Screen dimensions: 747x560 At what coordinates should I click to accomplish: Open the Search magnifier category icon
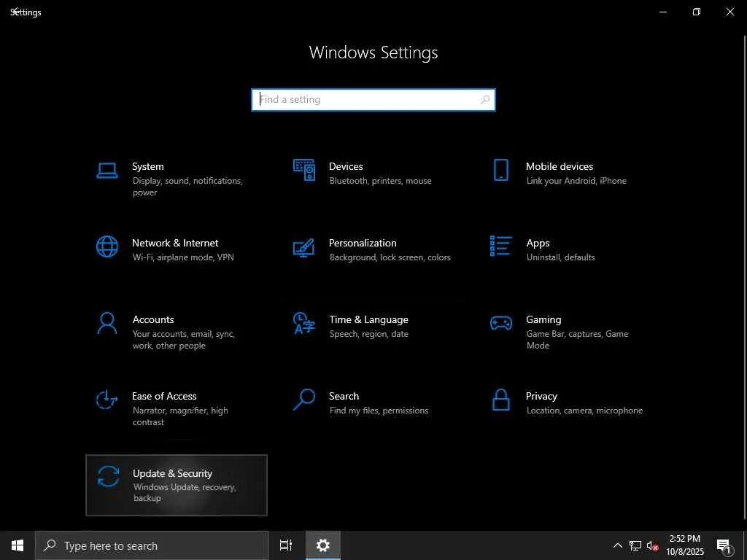(304, 400)
